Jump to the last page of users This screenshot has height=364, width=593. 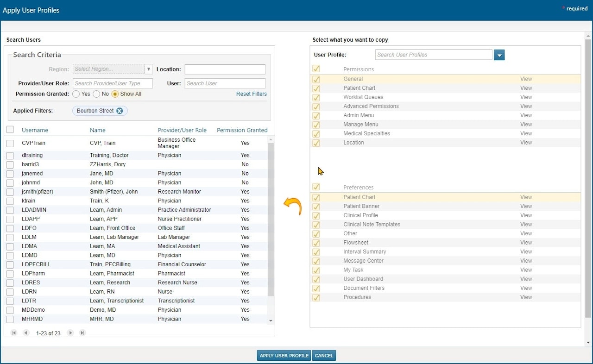point(82,333)
